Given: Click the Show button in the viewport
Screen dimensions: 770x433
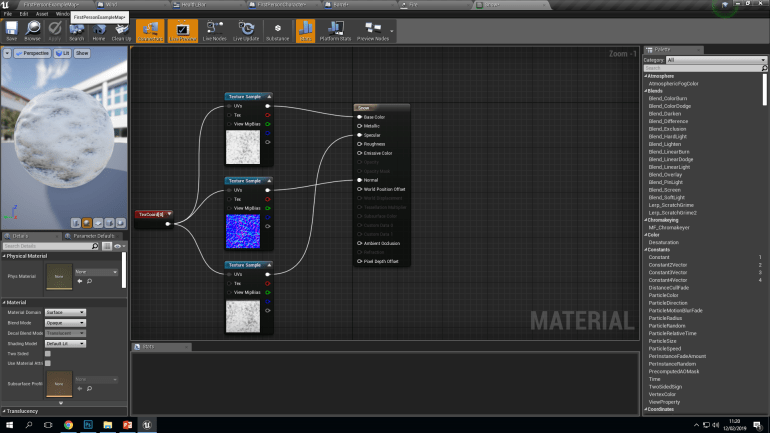Looking at the screenshot, I should (x=82, y=53).
